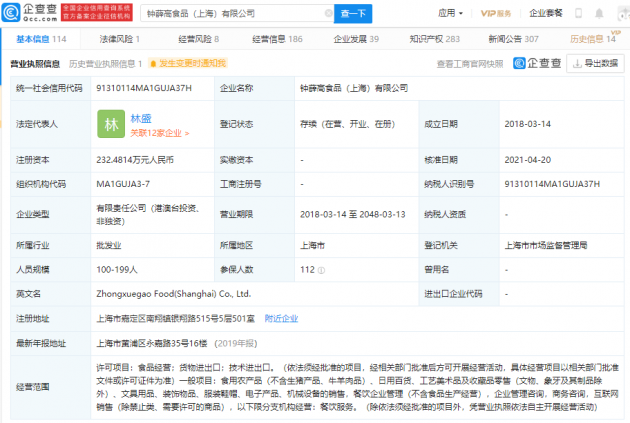Screen dimensions: 630x423
Task: Select registered capital 232.4814万元人民币
Action: coord(135,160)
